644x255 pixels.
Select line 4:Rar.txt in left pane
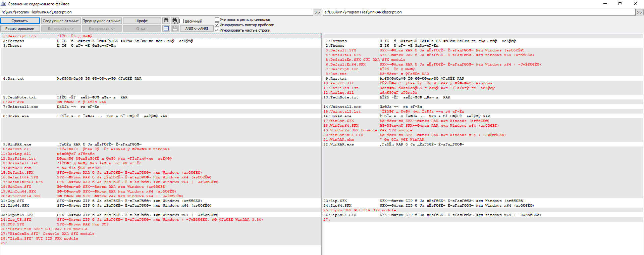coord(161,79)
